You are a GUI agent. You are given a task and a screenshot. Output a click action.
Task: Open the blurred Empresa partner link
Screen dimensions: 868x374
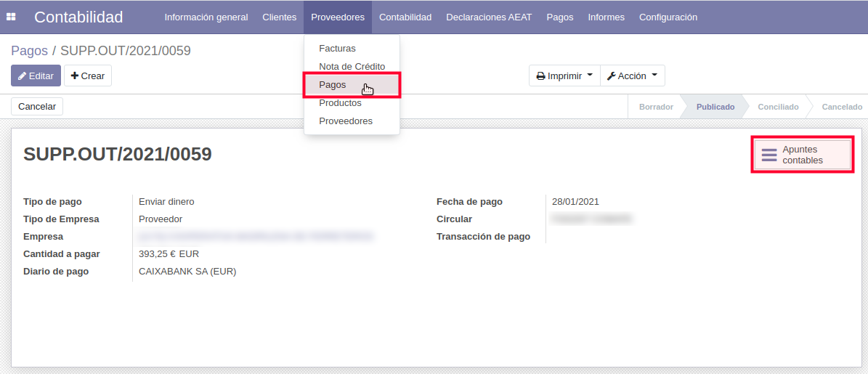click(256, 237)
